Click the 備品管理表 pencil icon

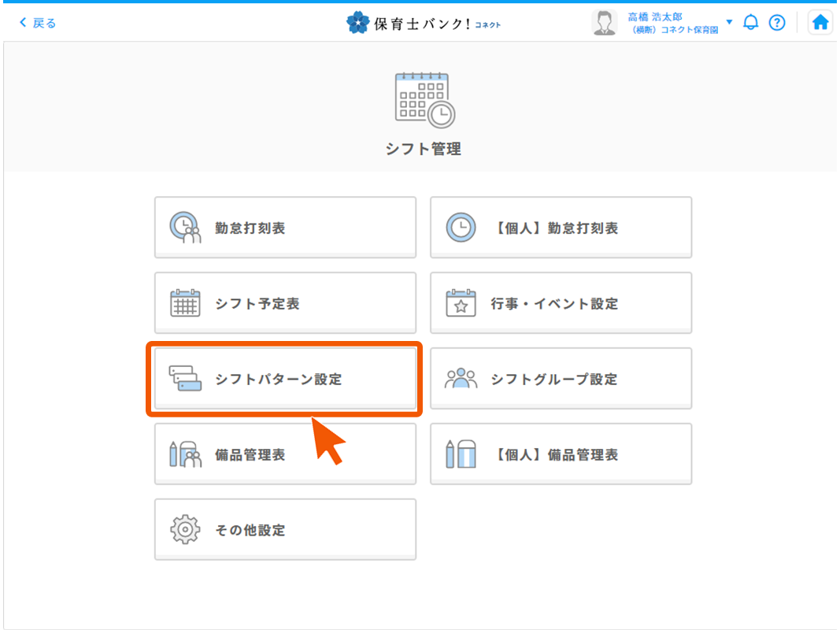coord(186,455)
